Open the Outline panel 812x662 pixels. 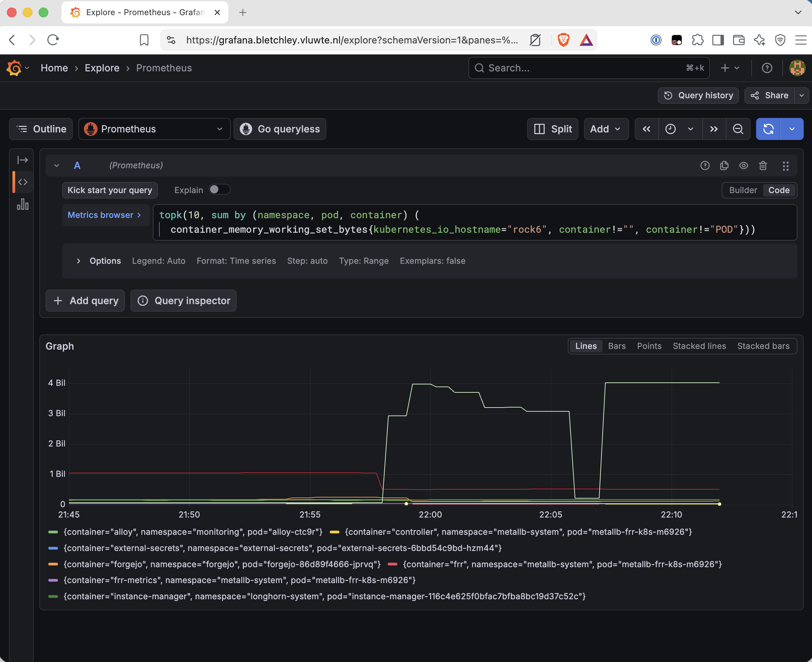[x=41, y=129]
